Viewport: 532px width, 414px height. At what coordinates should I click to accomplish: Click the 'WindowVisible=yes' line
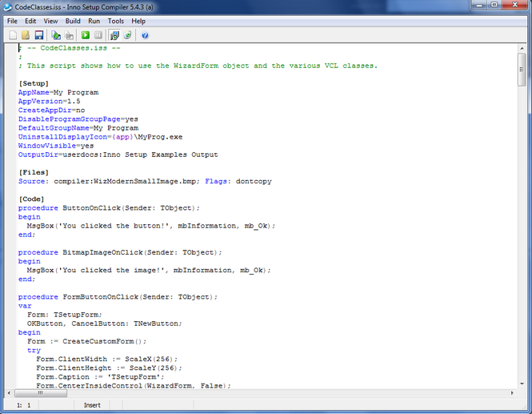pos(56,146)
